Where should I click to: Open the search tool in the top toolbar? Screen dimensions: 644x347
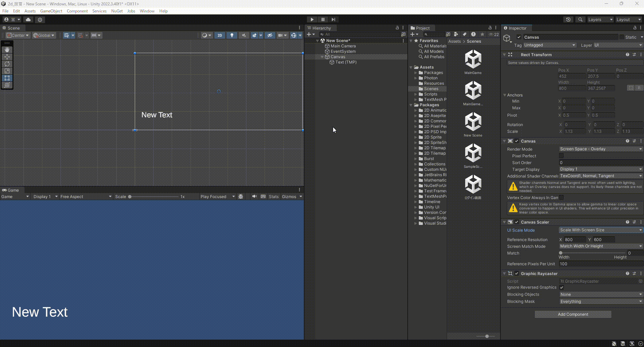click(580, 19)
